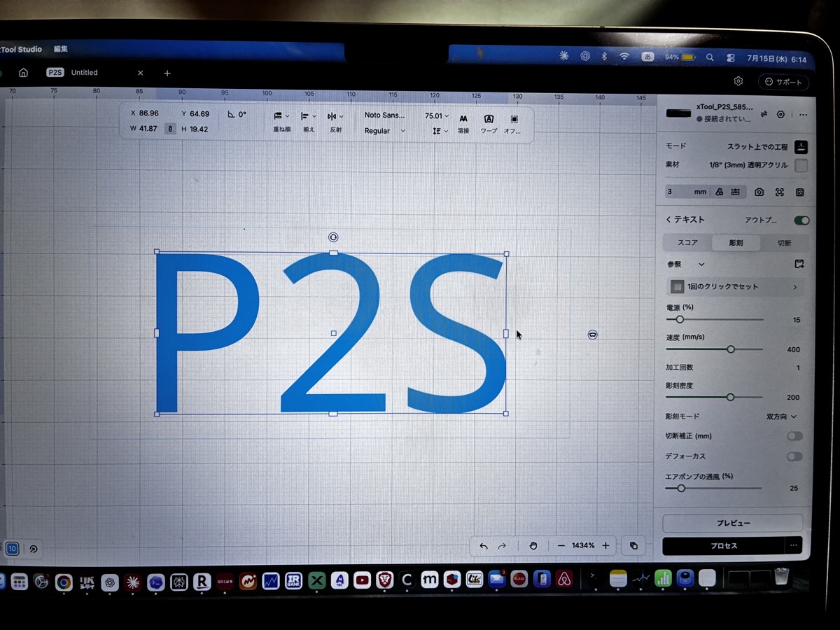Go to the home screen icon
This screenshot has width=840, height=630.
(23, 73)
